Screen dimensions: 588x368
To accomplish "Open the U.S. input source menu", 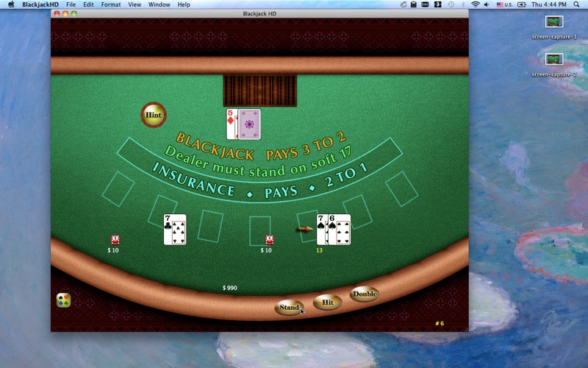I will [x=506, y=4].
